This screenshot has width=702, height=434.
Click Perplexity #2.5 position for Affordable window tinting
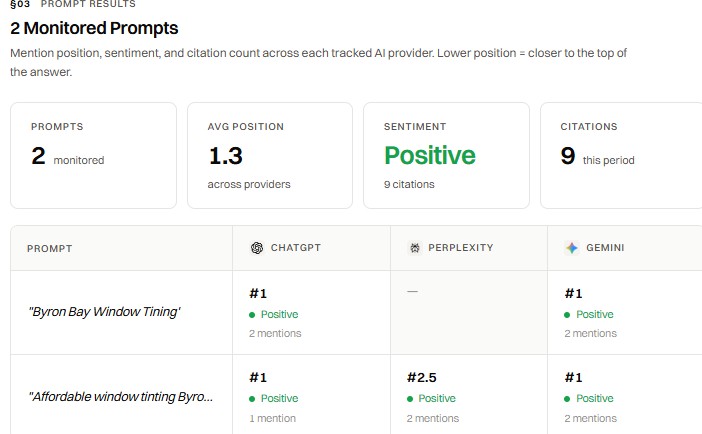[x=422, y=378]
